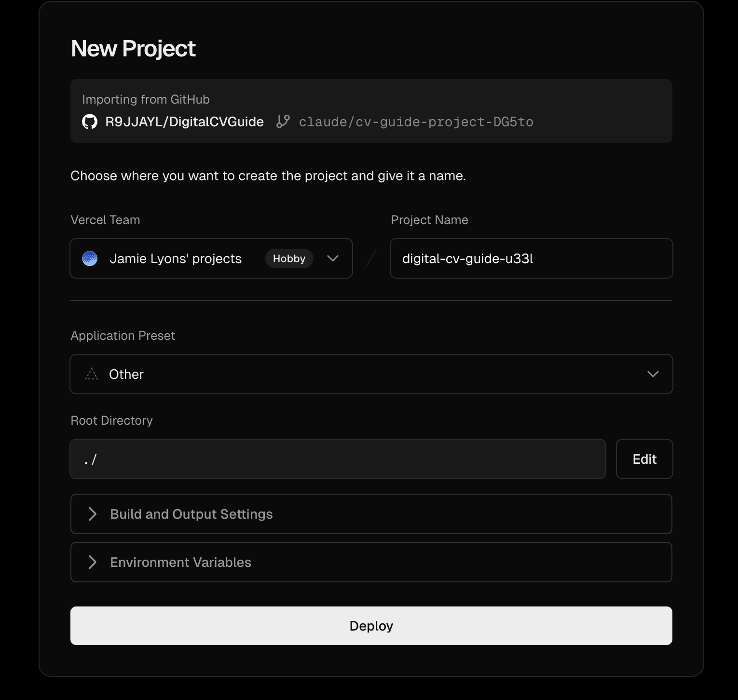Click the R9JJAYL/DigitalCVGuide repository name
Screen dimensions: 738x700
coord(184,122)
